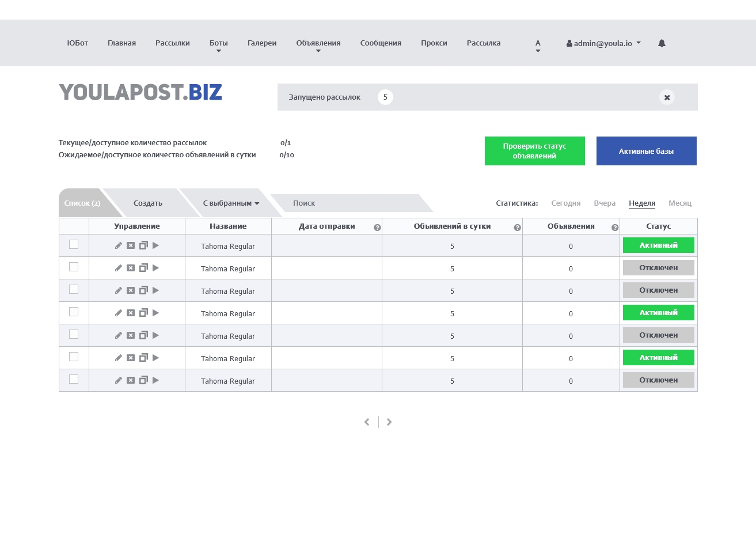Screen dimensions: 756x545
Task: Duplicate the fourth row mailing
Action: click(x=143, y=313)
